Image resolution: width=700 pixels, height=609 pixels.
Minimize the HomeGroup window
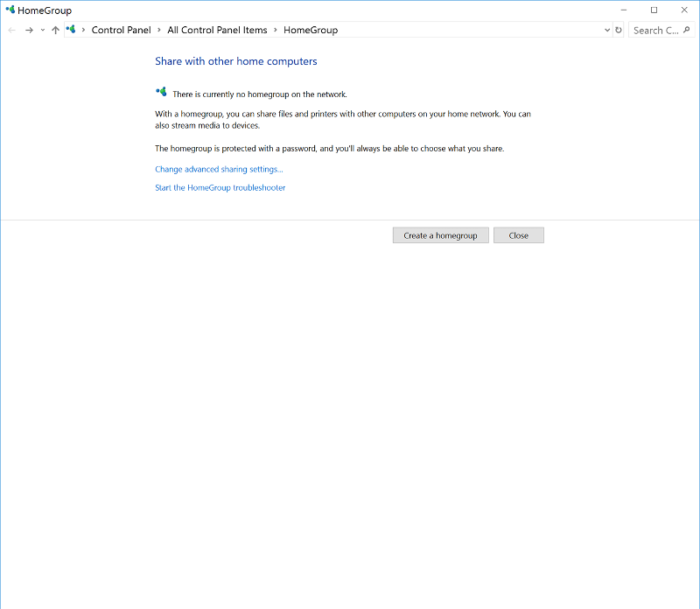click(624, 10)
